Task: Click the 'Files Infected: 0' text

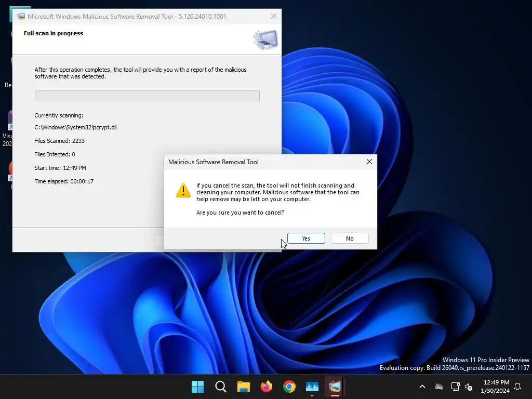Action: click(55, 154)
